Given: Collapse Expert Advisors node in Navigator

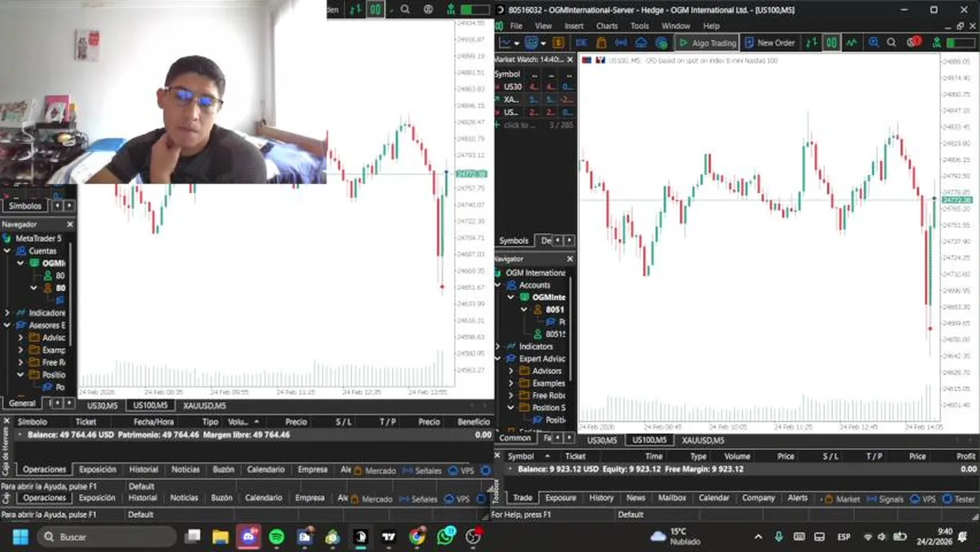Looking at the screenshot, I should [498, 359].
